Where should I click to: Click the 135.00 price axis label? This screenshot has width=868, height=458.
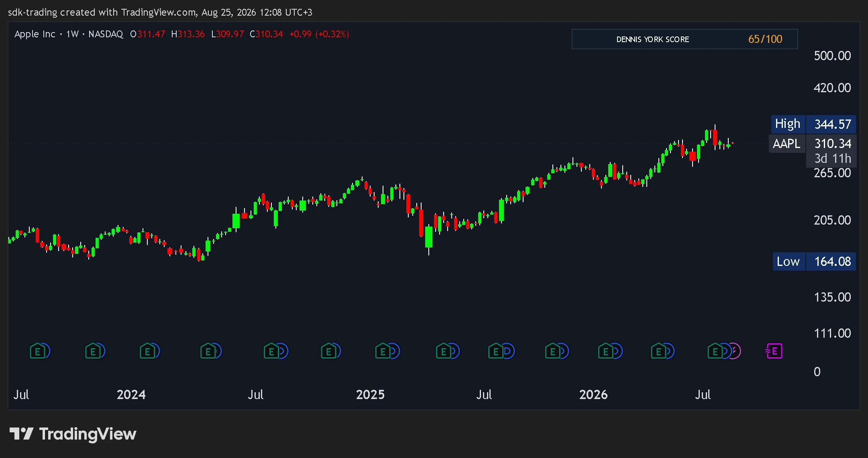coord(832,297)
